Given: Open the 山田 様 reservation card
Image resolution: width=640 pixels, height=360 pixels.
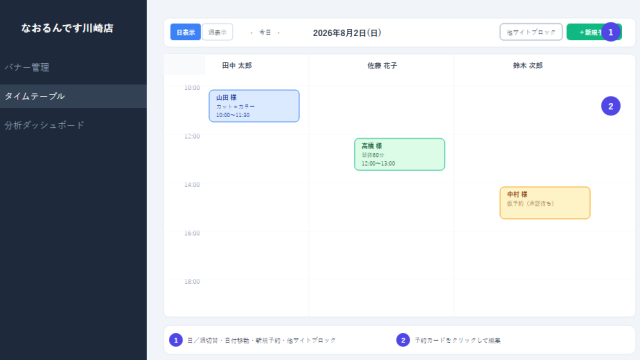Looking at the screenshot, I should [x=254, y=106].
